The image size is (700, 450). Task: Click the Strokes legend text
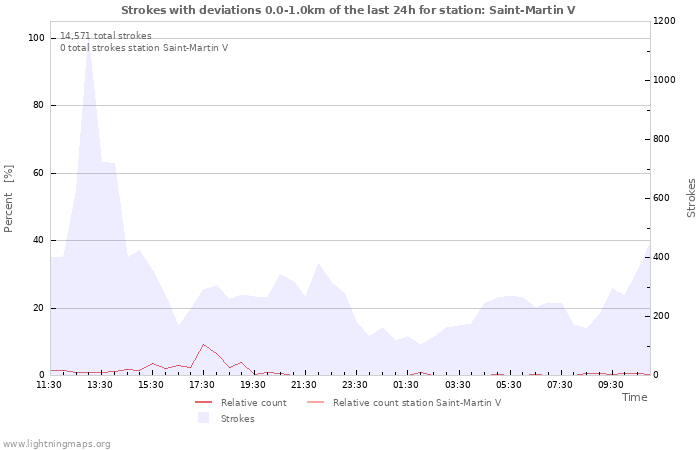click(238, 419)
